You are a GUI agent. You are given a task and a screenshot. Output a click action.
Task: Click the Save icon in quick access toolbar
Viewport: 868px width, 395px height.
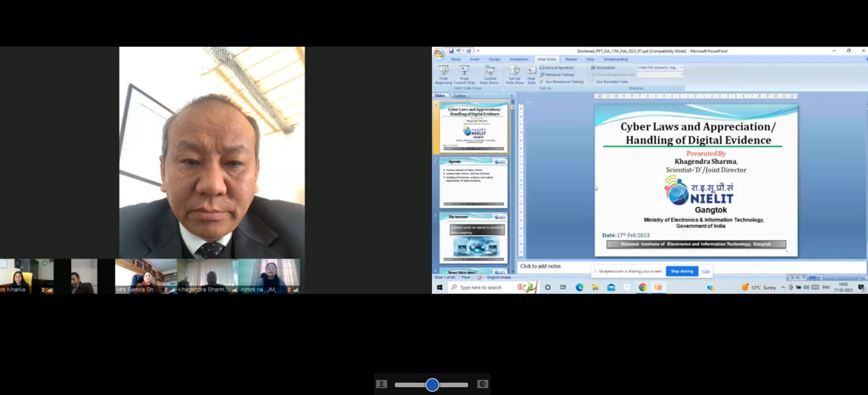click(451, 51)
